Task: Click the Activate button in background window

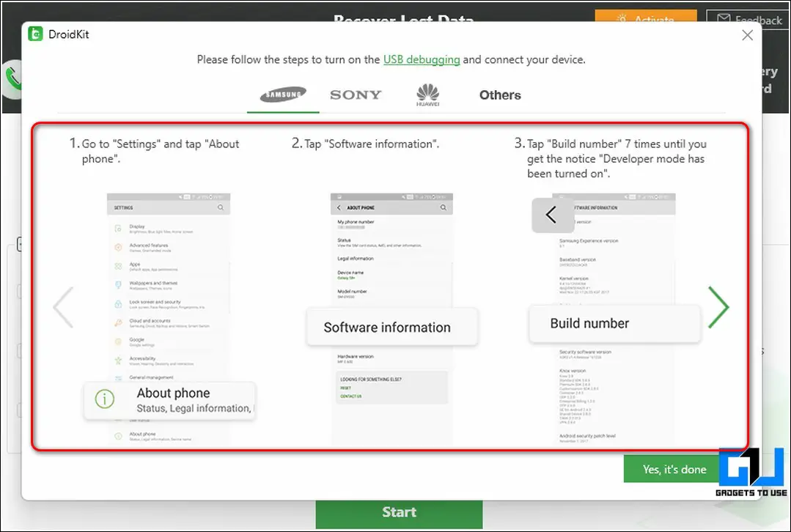Action: [646, 16]
